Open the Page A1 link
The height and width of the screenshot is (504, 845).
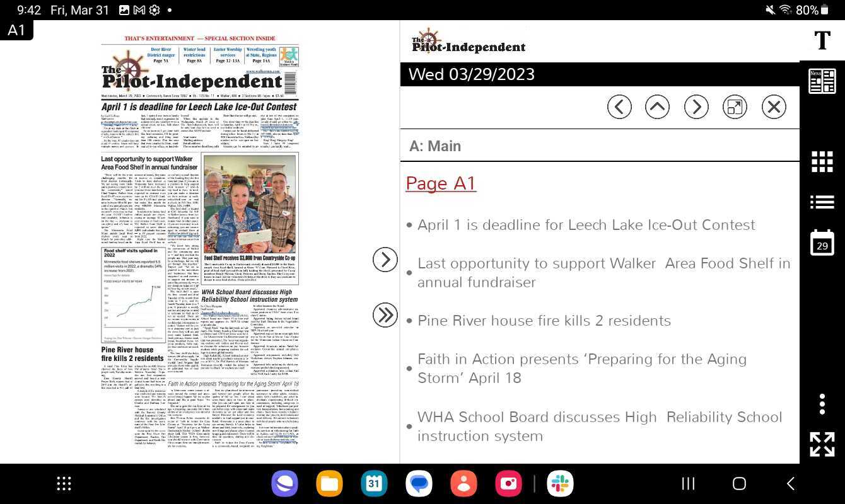(441, 183)
